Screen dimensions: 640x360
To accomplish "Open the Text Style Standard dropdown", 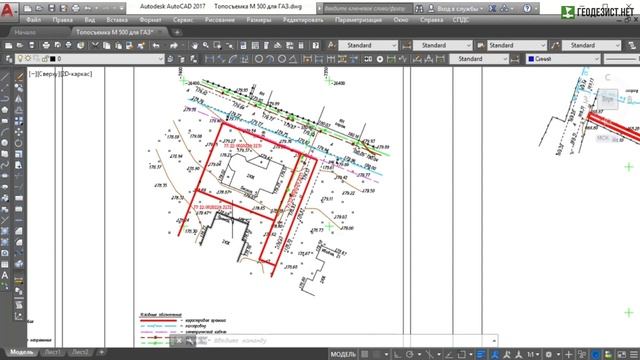I will (x=368, y=45).
